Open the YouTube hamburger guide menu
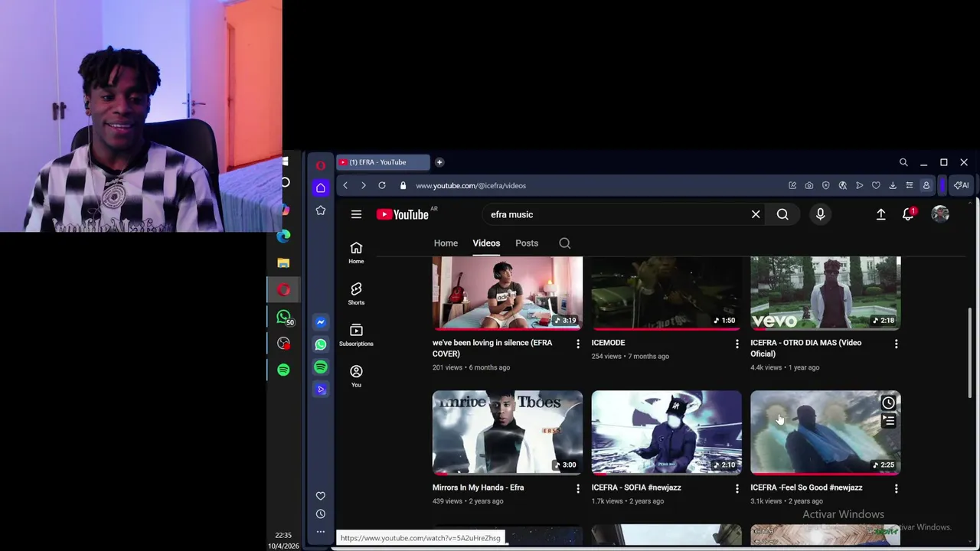The height and width of the screenshot is (551, 980). point(356,214)
